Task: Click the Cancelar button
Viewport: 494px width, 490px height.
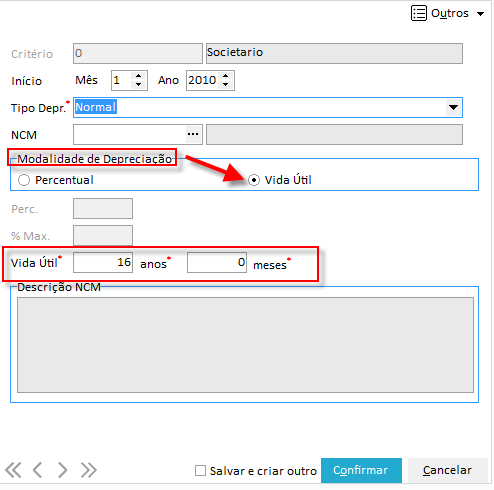Action: (x=447, y=470)
